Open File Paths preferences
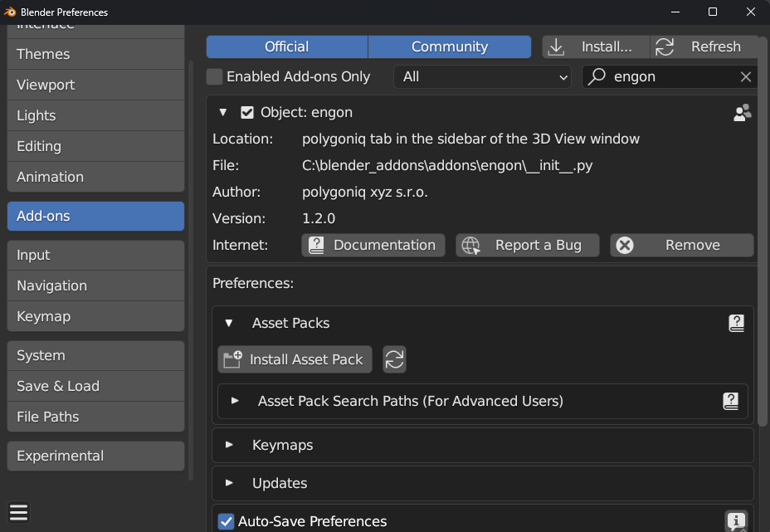This screenshot has width=770, height=532. click(x=95, y=417)
